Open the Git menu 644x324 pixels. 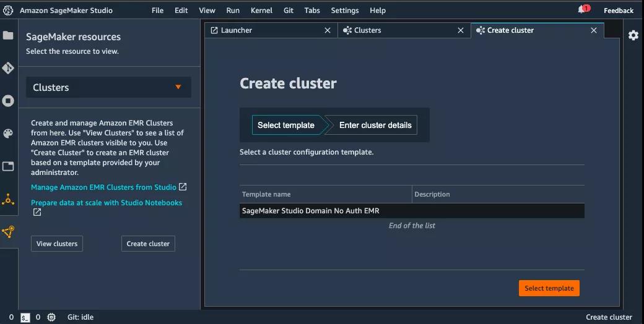[289, 11]
